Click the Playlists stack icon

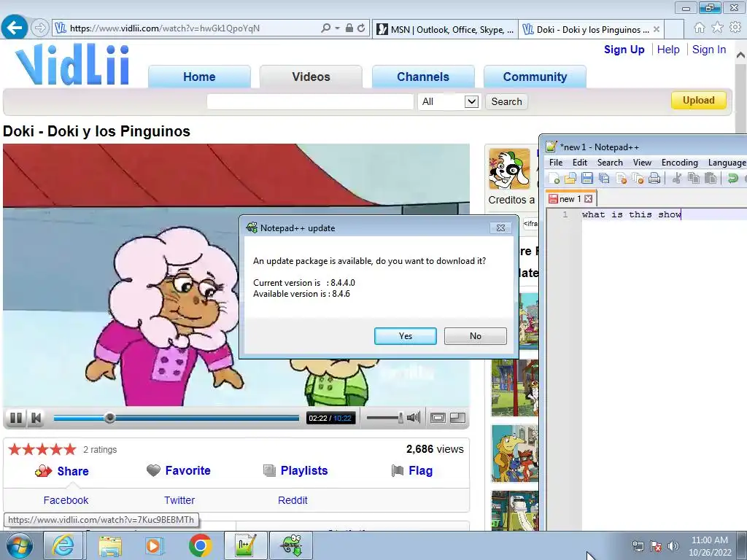(x=269, y=470)
